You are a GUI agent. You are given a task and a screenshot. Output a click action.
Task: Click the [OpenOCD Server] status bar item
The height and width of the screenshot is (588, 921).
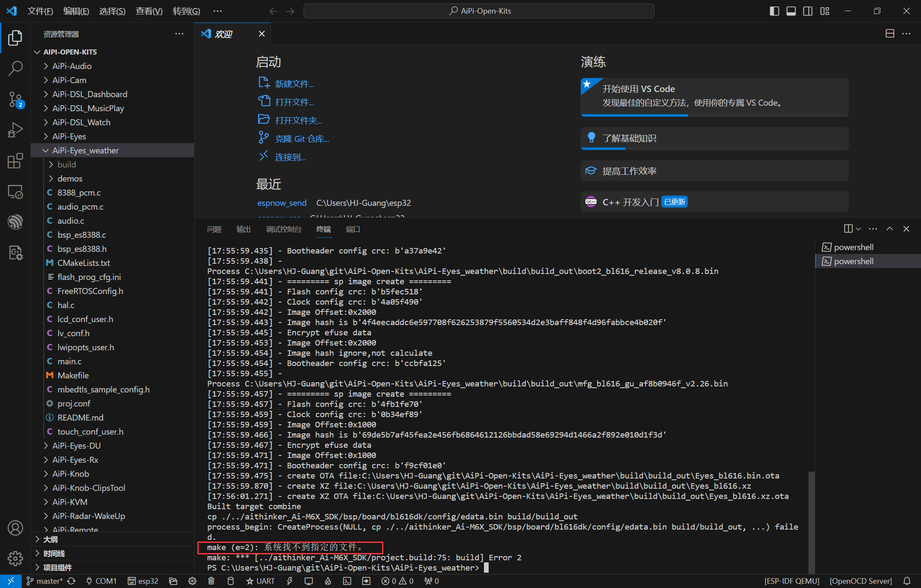click(x=860, y=581)
